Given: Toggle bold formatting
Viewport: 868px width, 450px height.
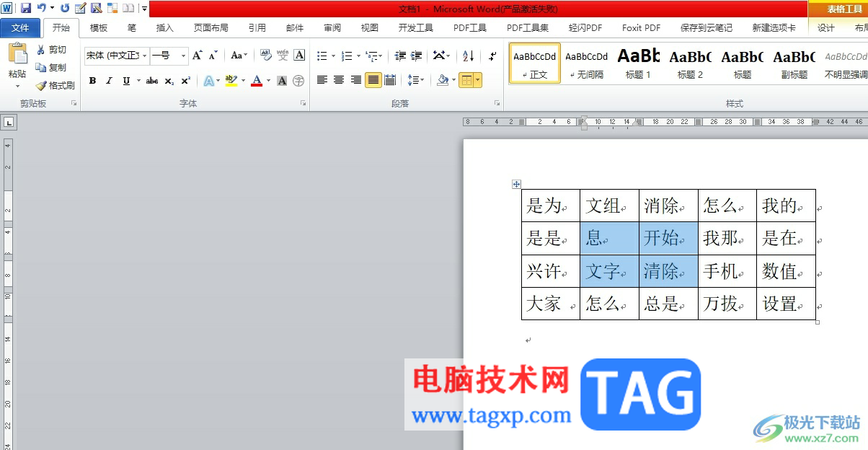Looking at the screenshot, I should point(92,81).
